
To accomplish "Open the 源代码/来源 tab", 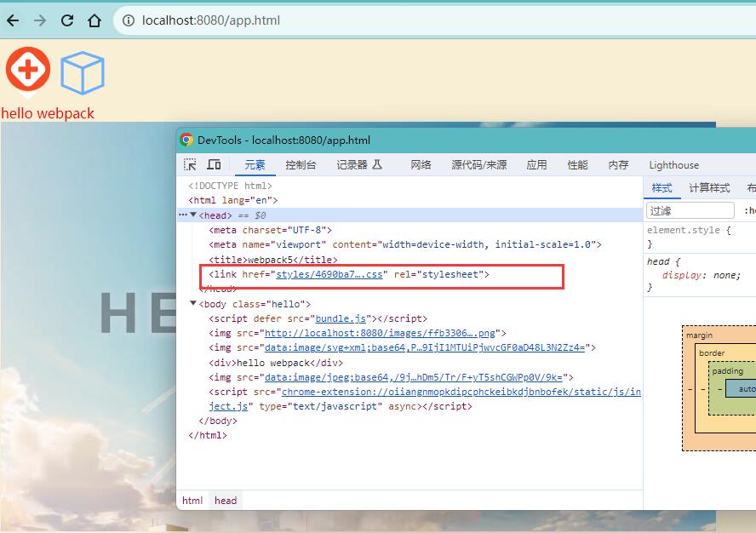I will tap(478, 165).
